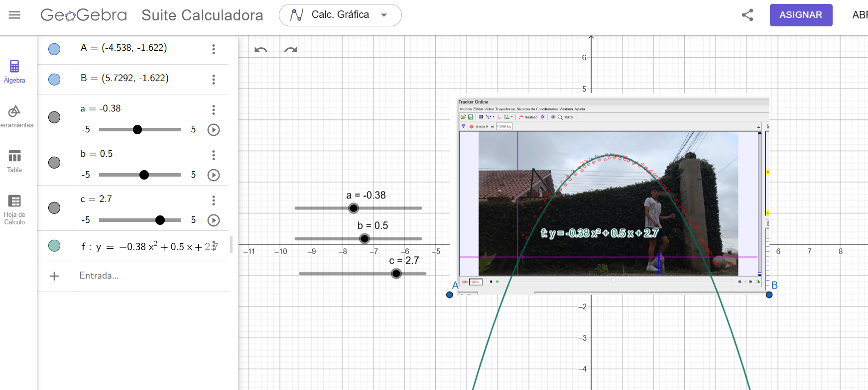Hide point B using its circle
The image size is (868, 390).
point(54,80)
